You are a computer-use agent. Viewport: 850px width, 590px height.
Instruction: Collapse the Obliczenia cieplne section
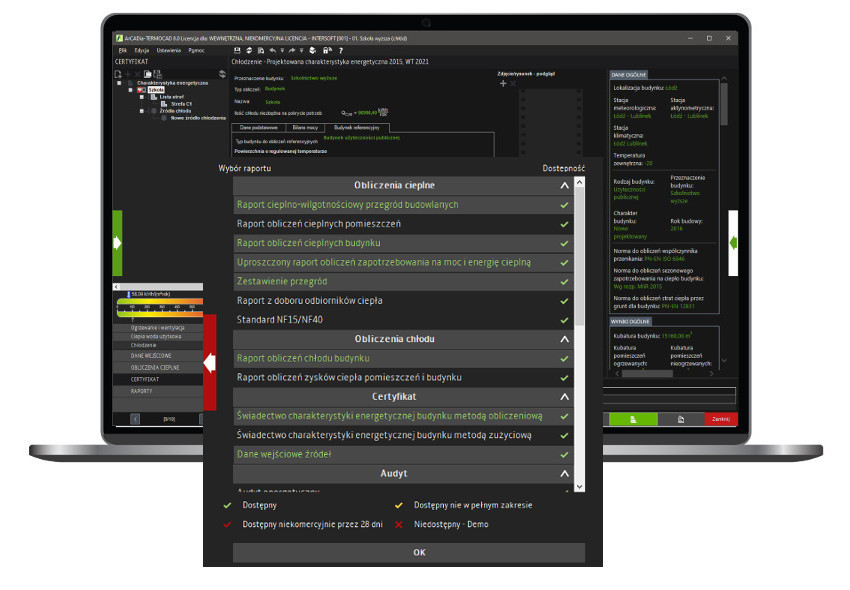pyautogui.click(x=564, y=185)
